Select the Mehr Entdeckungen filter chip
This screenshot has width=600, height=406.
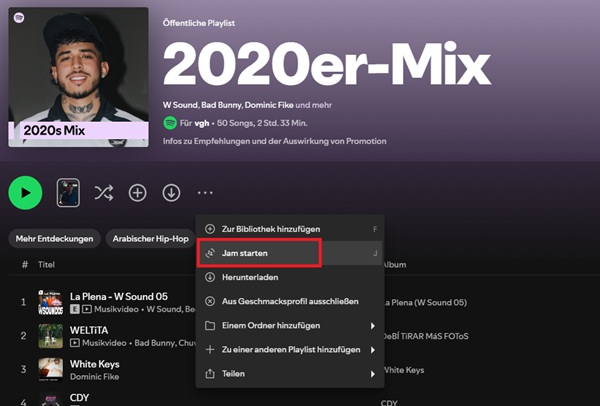pyautogui.click(x=54, y=239)
